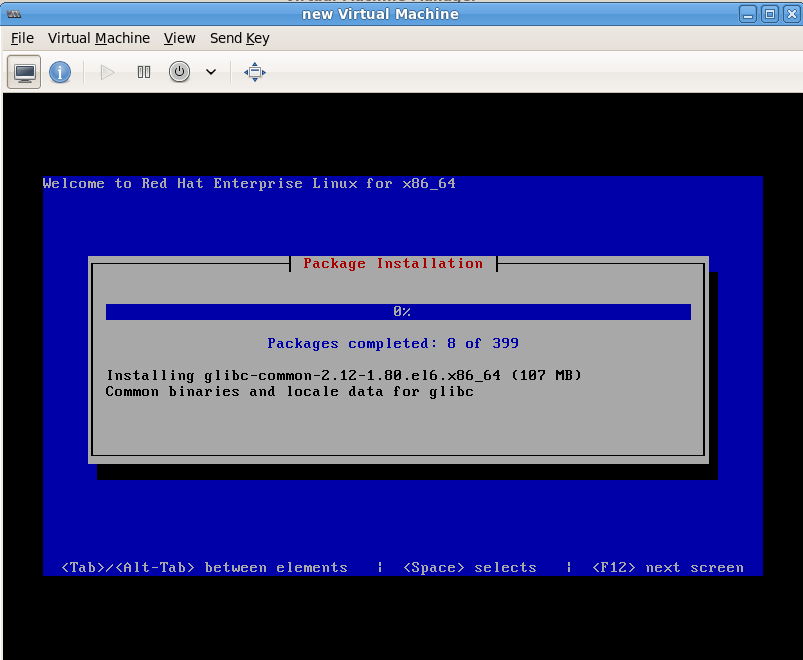Screen dimensions: 803x660
Task: Open the File menu
Action: click(x=22, y=38)
